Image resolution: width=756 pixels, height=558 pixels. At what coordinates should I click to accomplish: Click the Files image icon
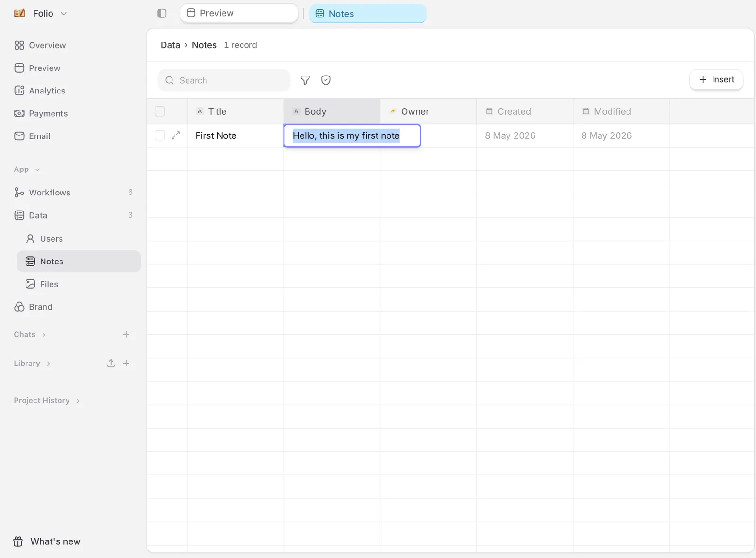30,284
